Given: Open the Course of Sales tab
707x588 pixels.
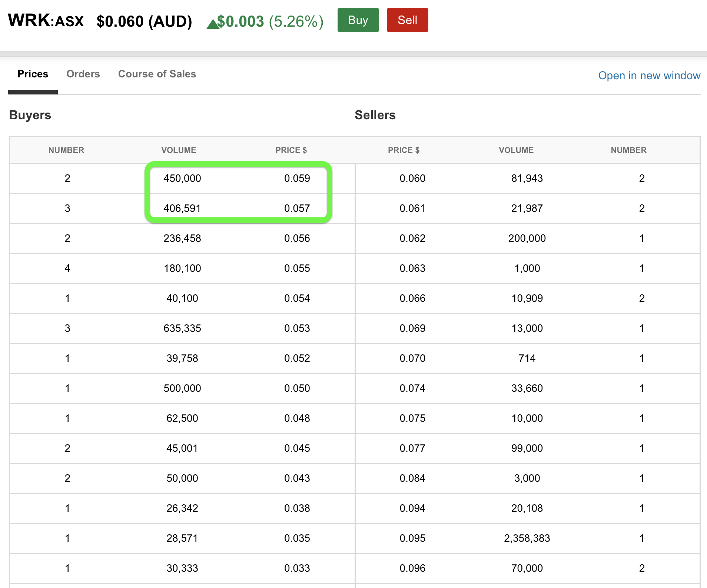Looking at the screenshot, I should coord(157,74).
